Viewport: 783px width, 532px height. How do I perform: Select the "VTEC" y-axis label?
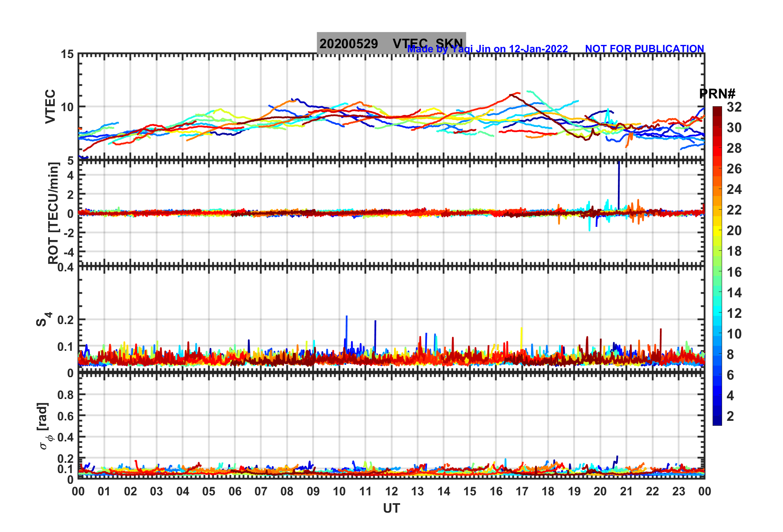click(x=50, y=106)
